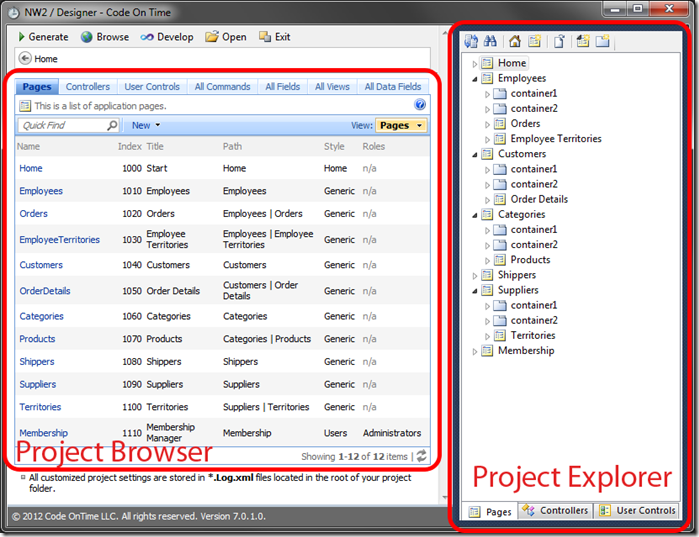Click the Browse toolbar button
The height and width of the screenshot is (537, 699).
point(105,37)
